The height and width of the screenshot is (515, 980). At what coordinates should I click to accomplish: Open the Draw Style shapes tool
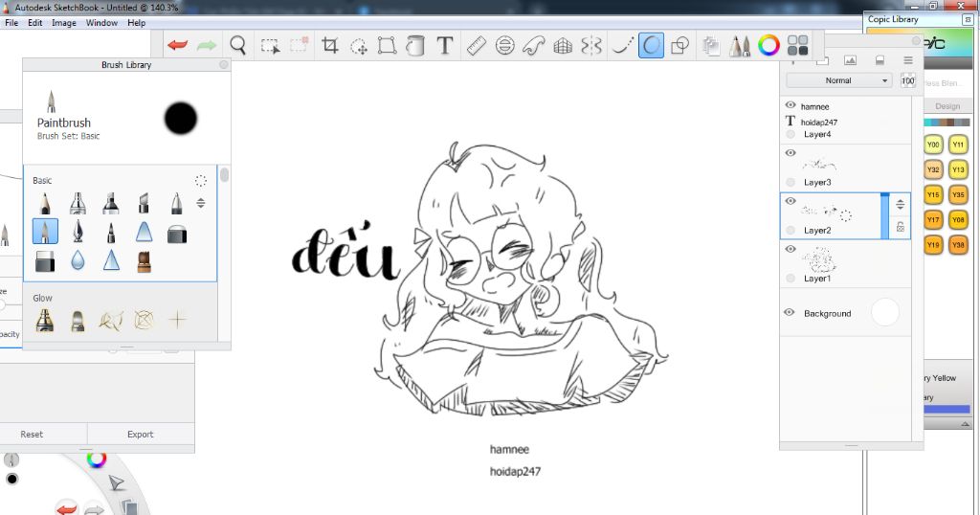680,45
